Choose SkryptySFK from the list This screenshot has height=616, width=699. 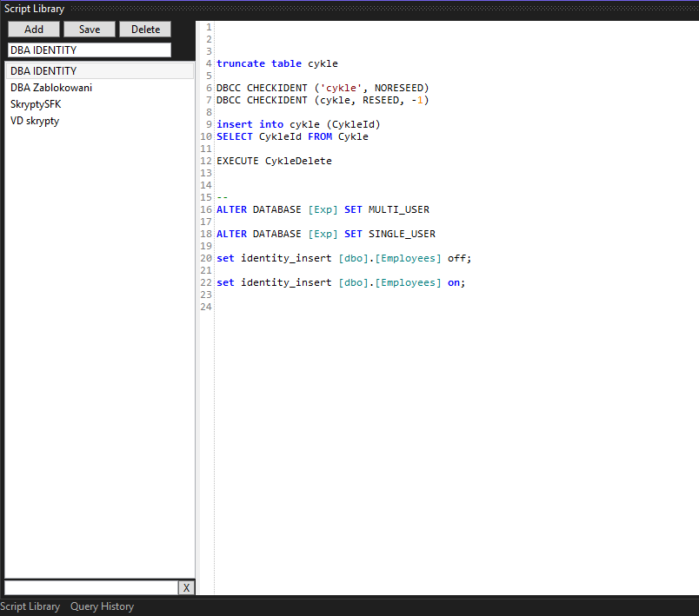[x=36, y=104]
